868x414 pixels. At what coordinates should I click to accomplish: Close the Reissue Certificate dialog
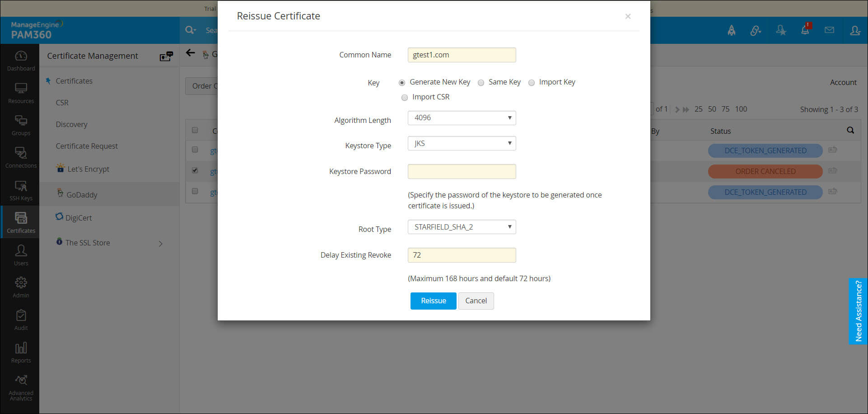click(628, 16)
